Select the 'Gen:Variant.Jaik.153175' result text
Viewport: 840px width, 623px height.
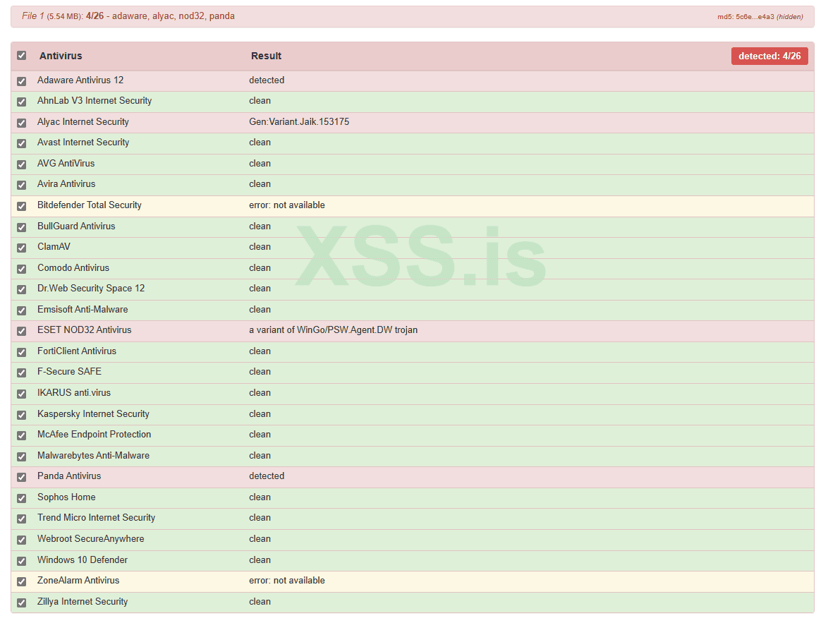[299, 121]
